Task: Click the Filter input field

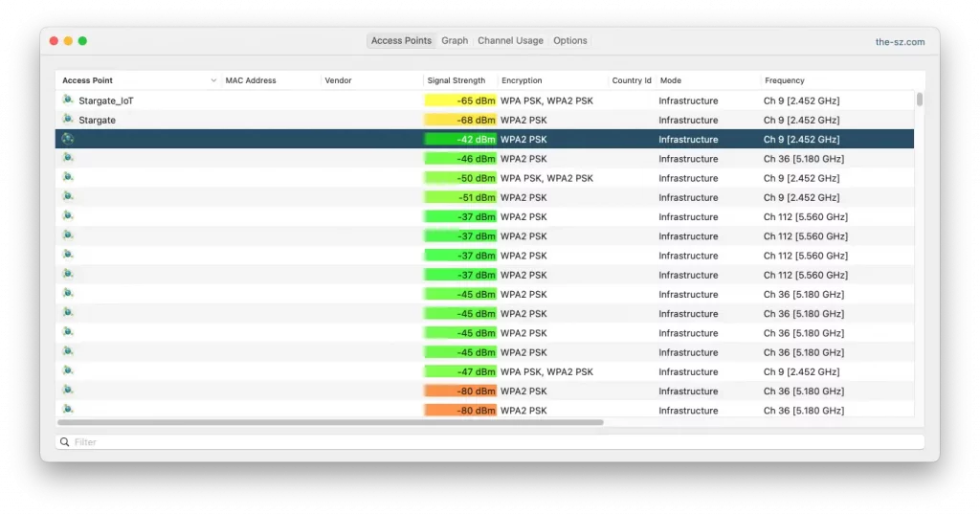Action: (490, 442)
